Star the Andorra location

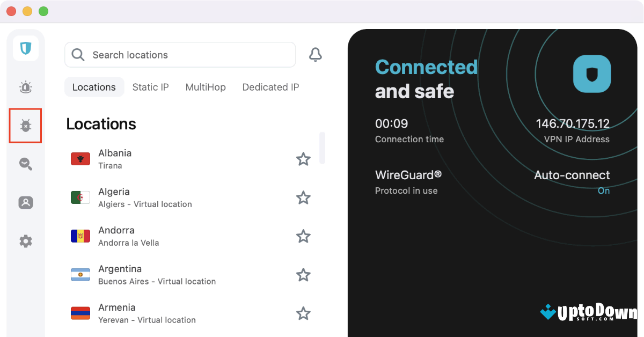304,236
